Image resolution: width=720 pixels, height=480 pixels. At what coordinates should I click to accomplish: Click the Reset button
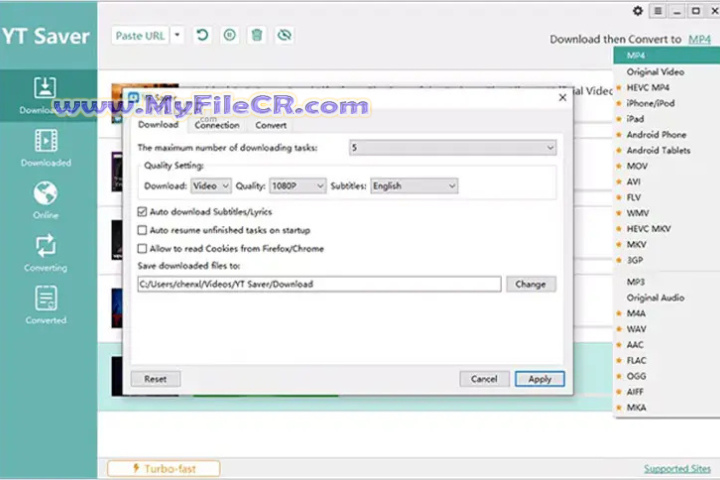point(155,379)
